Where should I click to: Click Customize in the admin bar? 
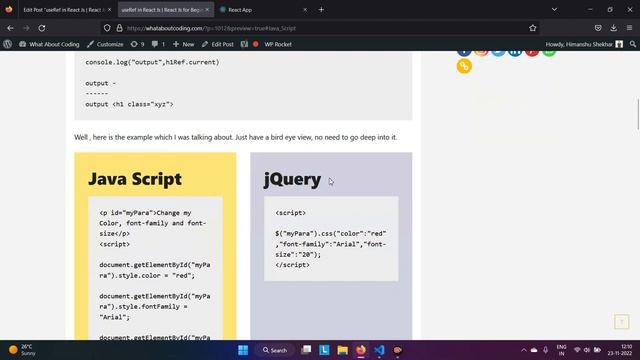click(105, 44)
